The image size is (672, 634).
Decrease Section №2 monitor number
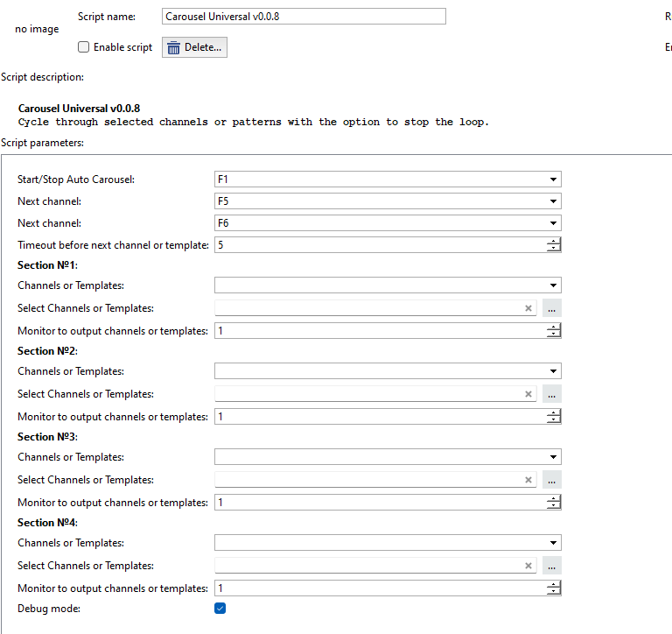tap(554, 420)
